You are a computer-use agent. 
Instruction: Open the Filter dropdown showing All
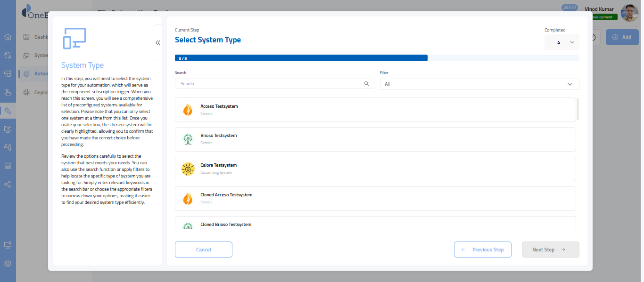pyautogui.click(x=479, y=84)
